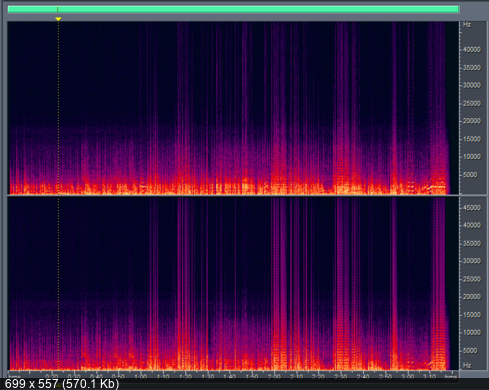Click the 2:00 mark on time ruler

pos(274,377)
